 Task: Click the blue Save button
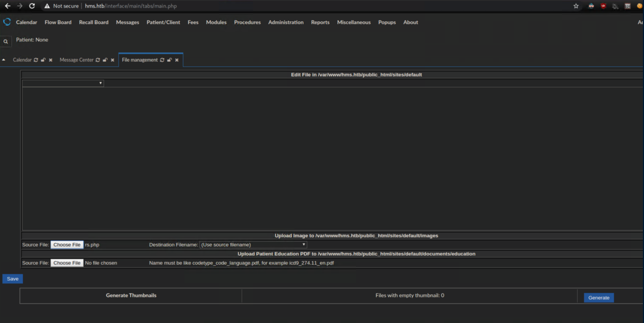(12, 279)
